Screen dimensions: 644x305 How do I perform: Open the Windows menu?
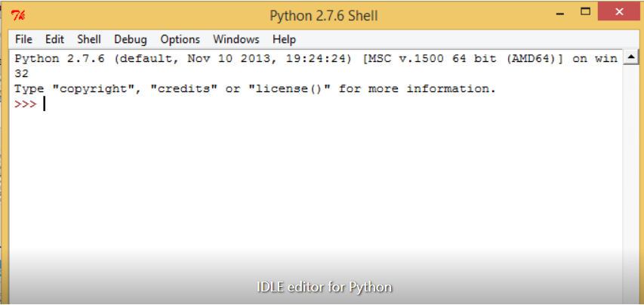[236, 39]
